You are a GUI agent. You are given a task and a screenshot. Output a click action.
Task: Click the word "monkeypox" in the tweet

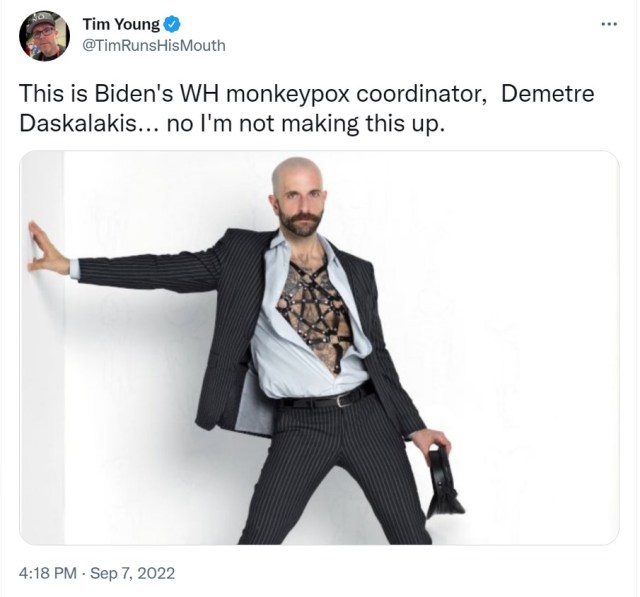(x=287, y=94)
